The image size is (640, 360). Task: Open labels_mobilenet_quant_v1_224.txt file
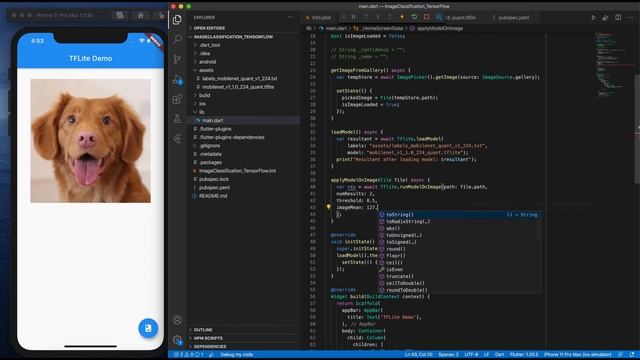coord(240,78)
